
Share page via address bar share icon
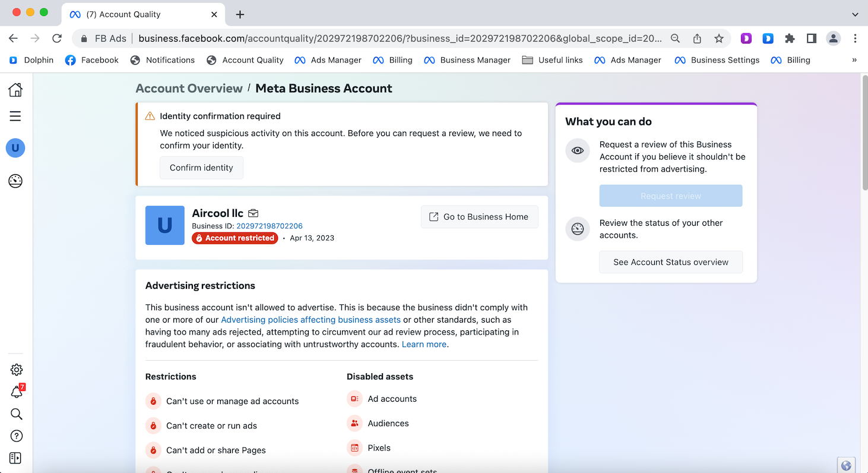pos(697,38)
